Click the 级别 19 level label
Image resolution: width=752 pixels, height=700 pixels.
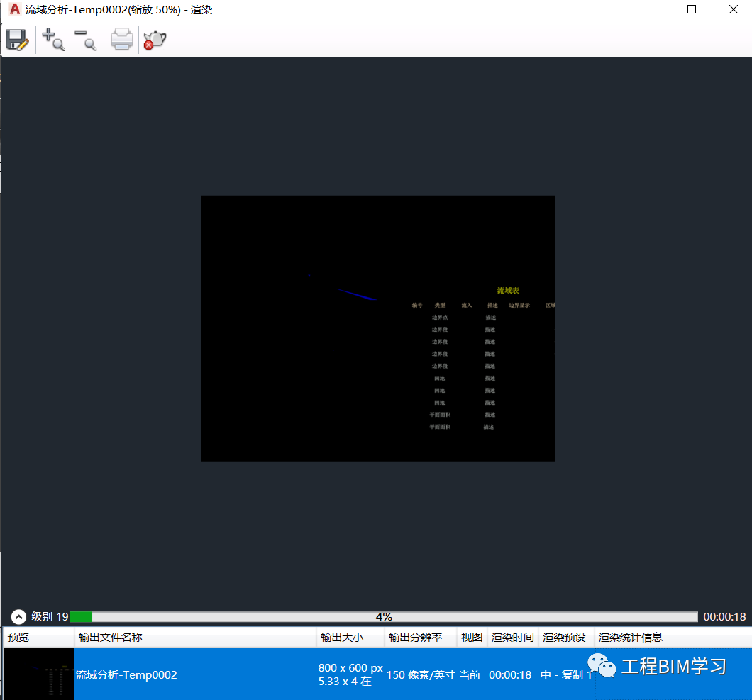pyautogui.click(x=50, y=616)
